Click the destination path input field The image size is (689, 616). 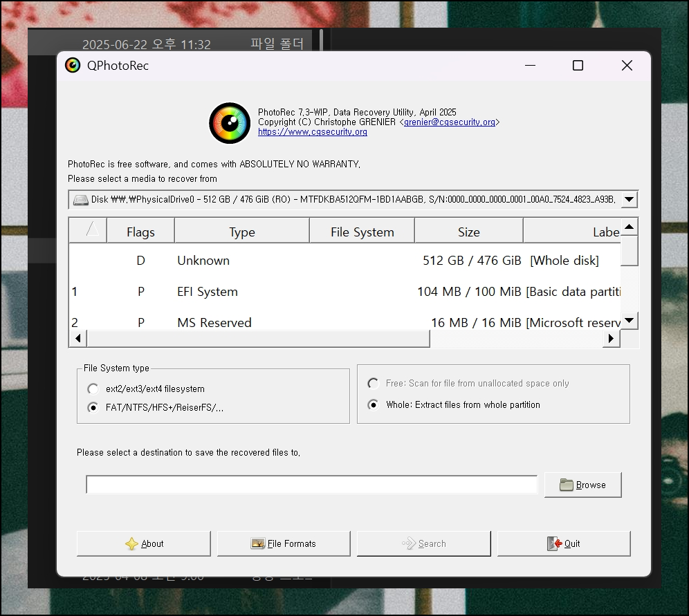tap(311, 484)
